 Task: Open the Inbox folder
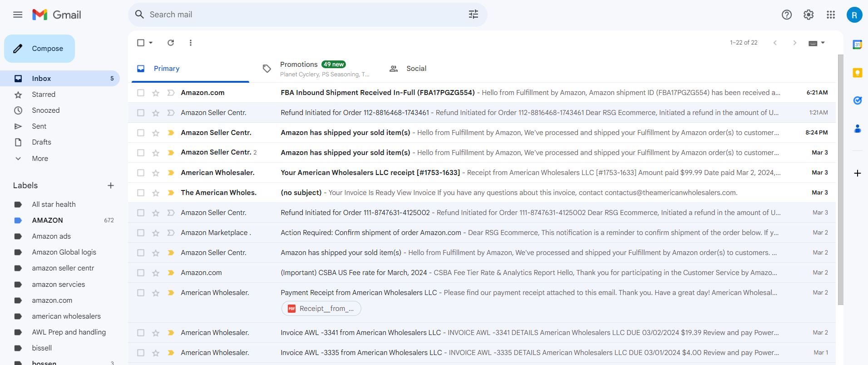[60, 79]
